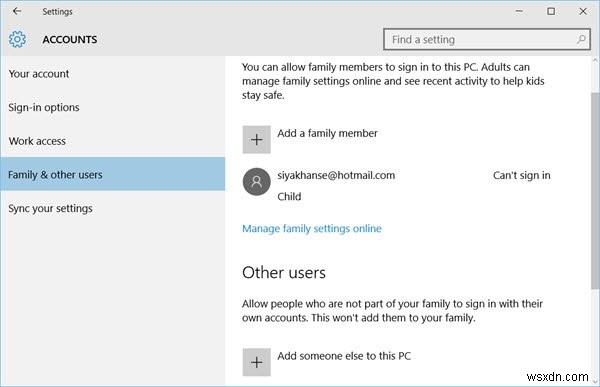Open Work access section
The height and width of the screenshot is (387, 600).
tap(112, 141)
